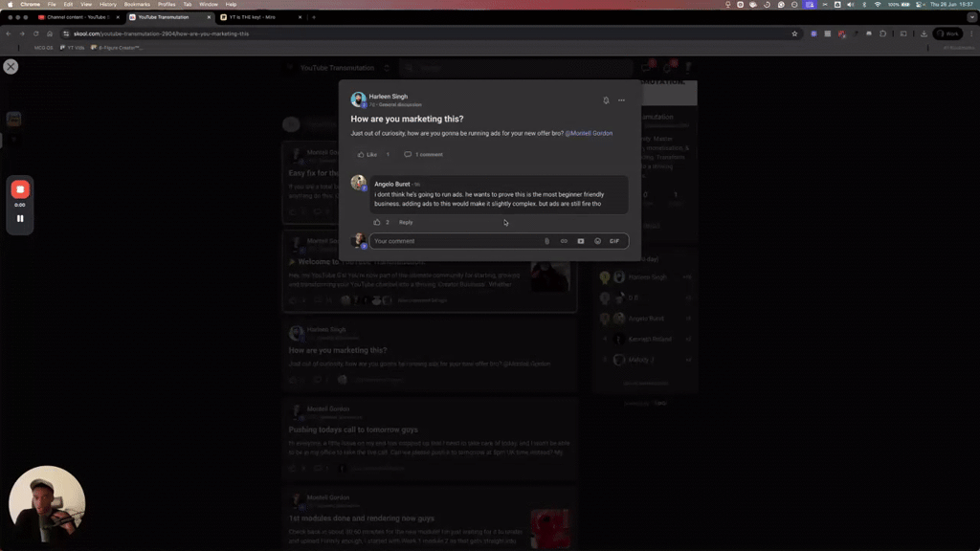Screen dimensions: 980x551
Task: Open the '1st modules done and rendering' post
Action: click(x=361, y=518)
